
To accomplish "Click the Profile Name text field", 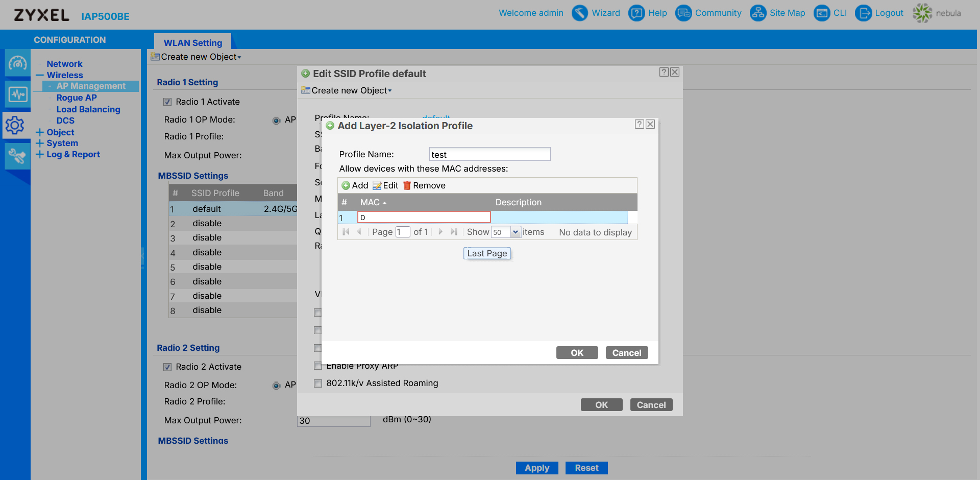I will (489, 154).
